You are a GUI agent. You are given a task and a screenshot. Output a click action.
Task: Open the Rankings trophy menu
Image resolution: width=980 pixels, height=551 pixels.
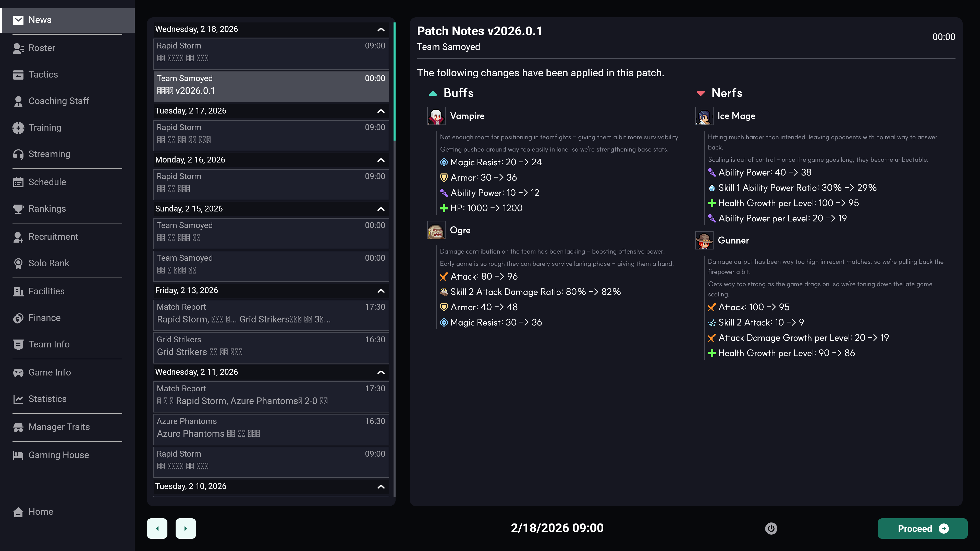(x=47, y=208)
